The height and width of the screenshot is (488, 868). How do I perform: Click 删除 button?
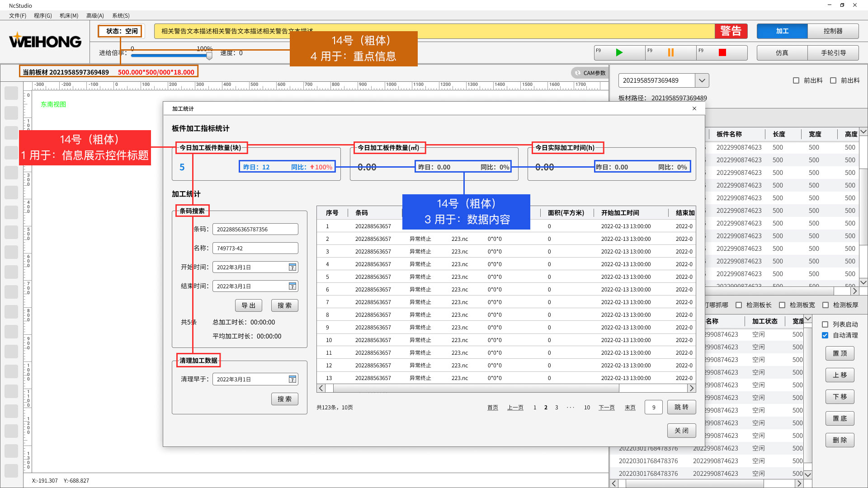pos(840,440)
